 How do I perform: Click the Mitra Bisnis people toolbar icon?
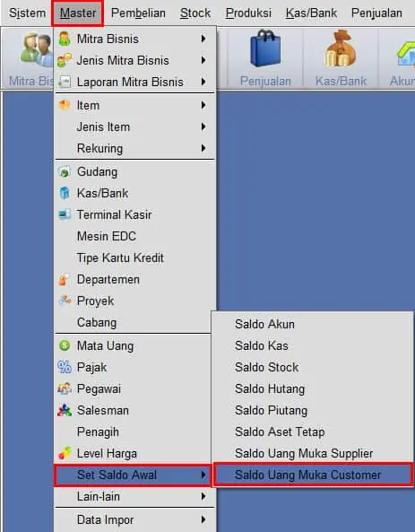point(36,49)
